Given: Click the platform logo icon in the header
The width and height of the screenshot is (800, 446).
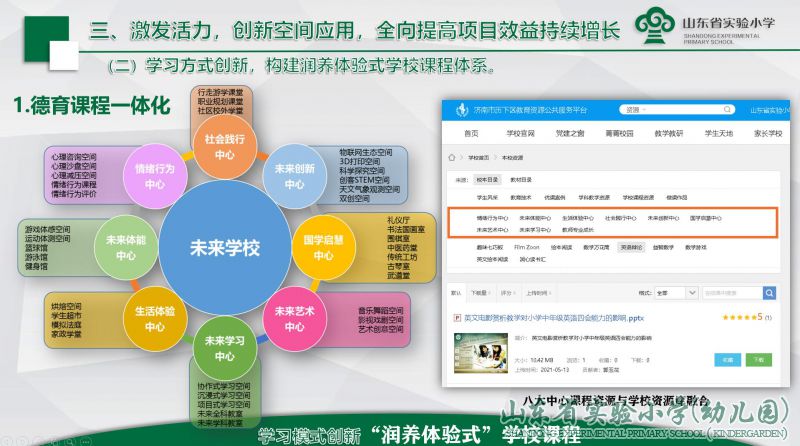Looking at the screenshot, I should 461,109.
